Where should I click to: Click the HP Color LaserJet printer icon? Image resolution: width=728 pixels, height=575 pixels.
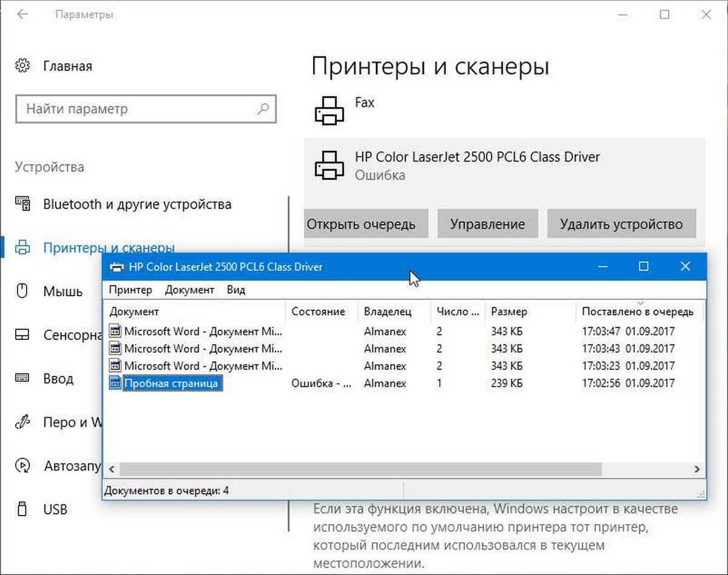(328, 165)
